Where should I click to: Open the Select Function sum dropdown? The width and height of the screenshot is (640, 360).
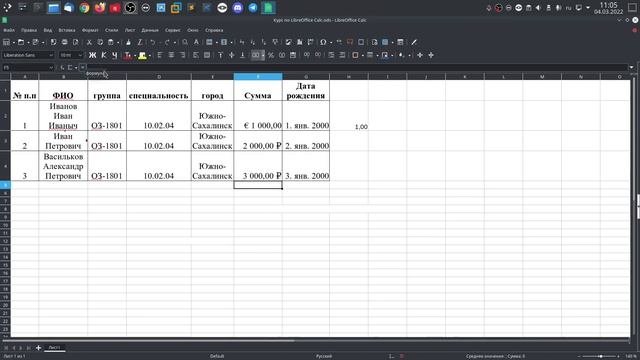coord(76,68)
